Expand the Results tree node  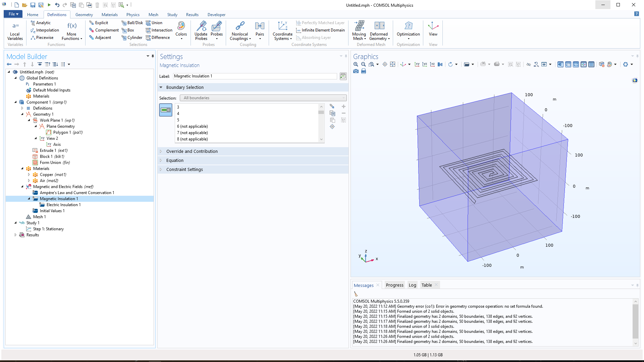(15, 235)
